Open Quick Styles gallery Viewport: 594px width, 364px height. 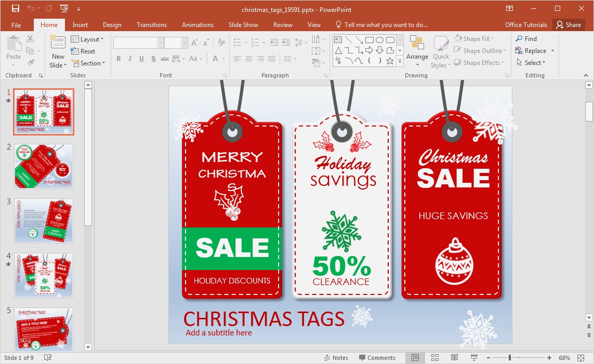(x=441, y=52)
